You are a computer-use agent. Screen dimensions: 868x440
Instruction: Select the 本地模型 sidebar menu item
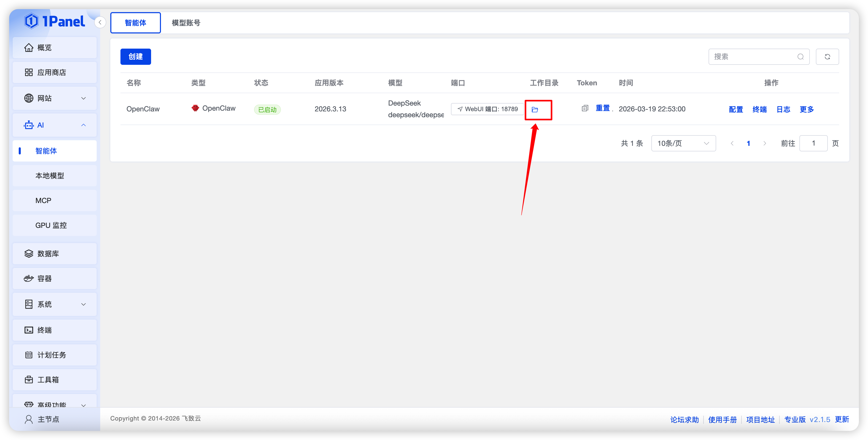(50, 176)
